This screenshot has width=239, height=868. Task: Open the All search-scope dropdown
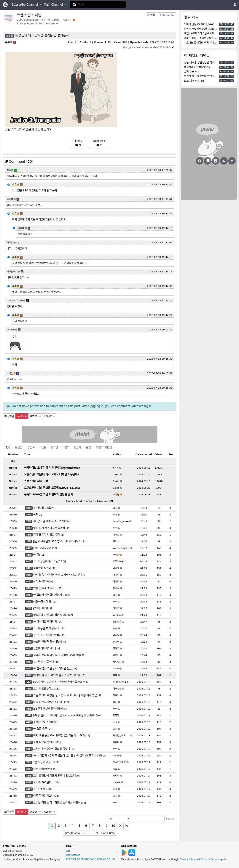tap(119, 818)
